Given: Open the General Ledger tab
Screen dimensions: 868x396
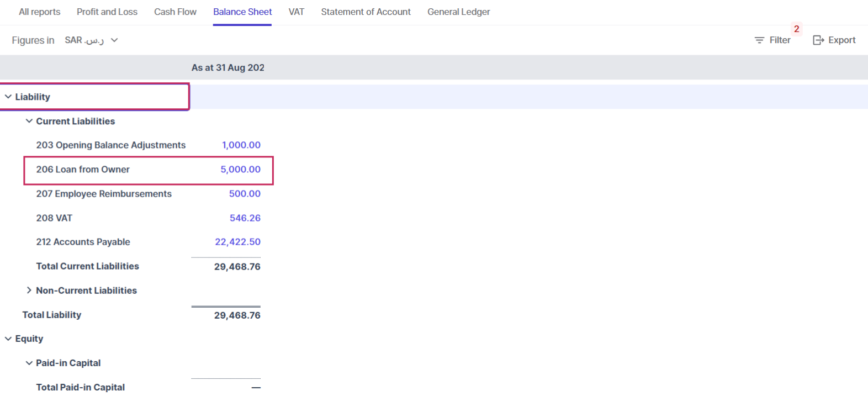Looking at the screenshot, I should click(x=459, y=12).
